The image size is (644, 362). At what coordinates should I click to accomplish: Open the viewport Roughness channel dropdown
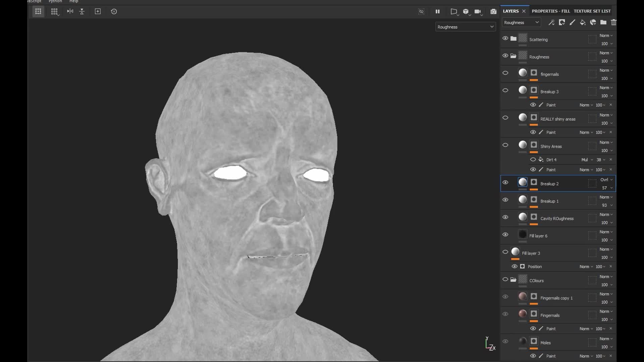point(465,27)
